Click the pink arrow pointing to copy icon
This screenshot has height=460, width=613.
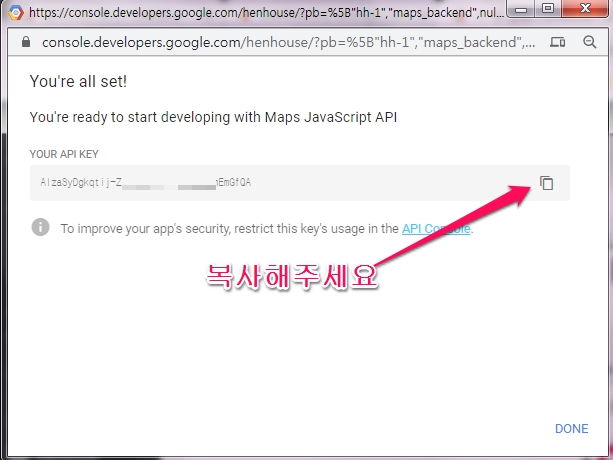coord(452,225)
